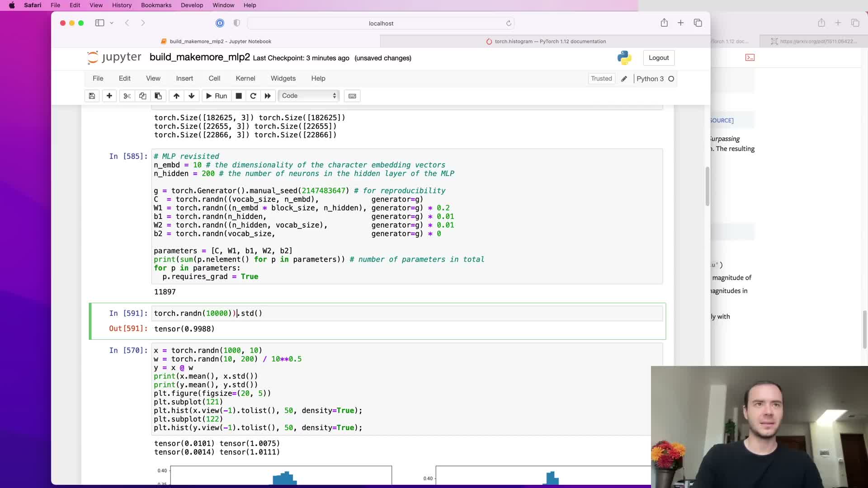
Task: Run the current cell
Action: pyautogui.click(x=216, y=96)
